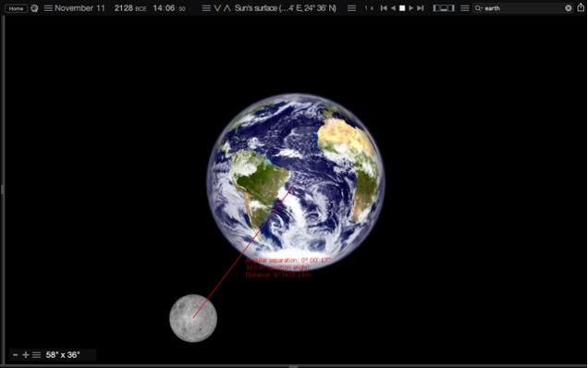Viewport: 588px width, 368px height.
Task: Toggle the BCE era label
Action: 141,8
